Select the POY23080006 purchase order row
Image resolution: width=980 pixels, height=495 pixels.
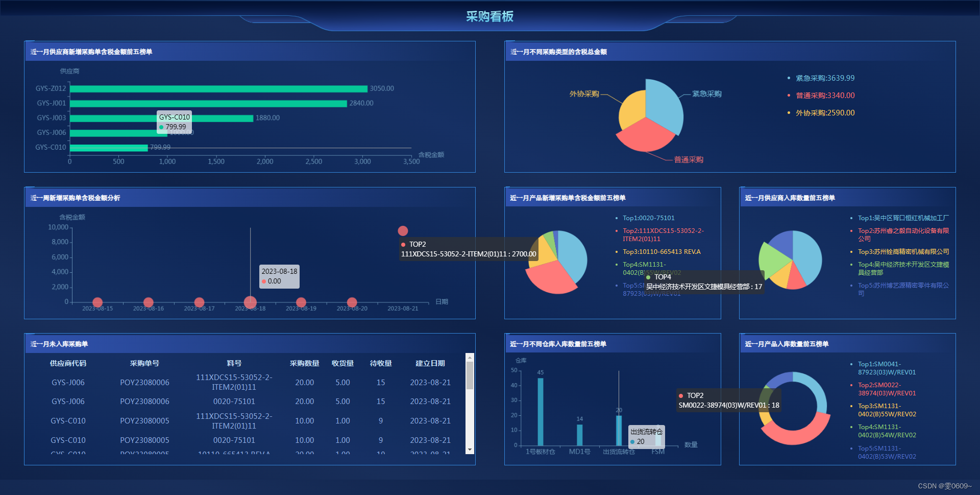click(144, 382)
